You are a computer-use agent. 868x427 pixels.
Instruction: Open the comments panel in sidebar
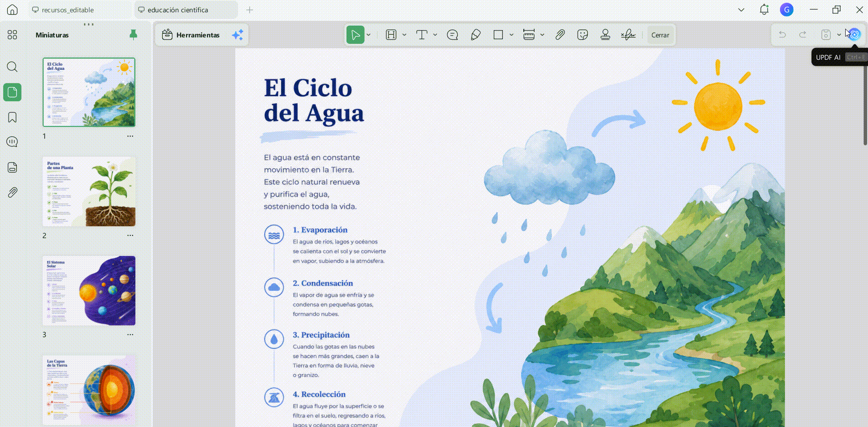tap(12, 142)
